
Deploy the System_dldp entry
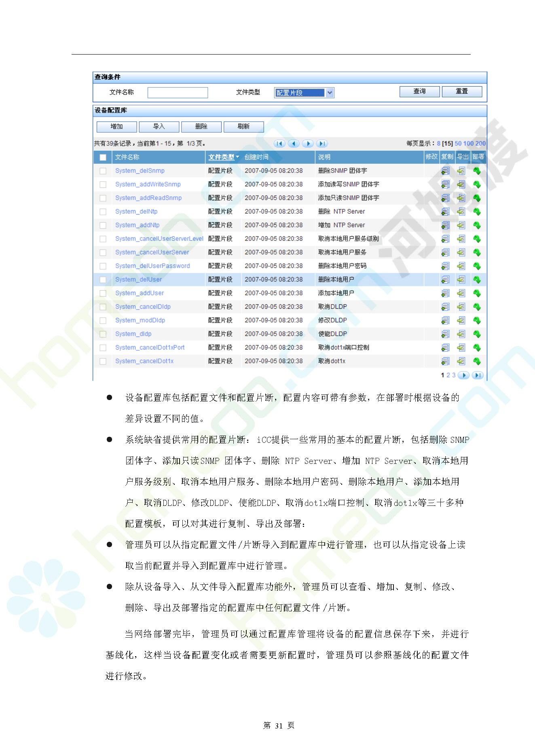477,334
